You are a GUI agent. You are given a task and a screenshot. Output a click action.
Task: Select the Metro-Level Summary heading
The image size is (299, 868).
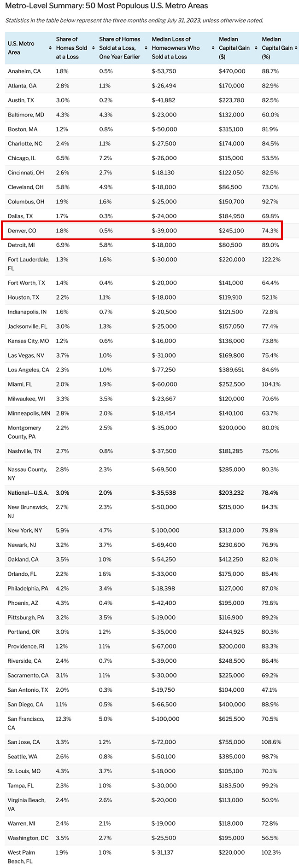click(x=106, y=6)
